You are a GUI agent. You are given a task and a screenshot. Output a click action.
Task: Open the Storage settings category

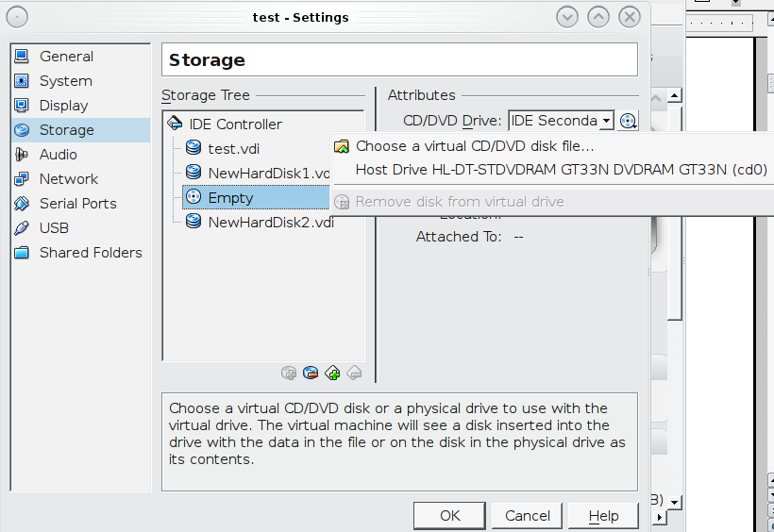66,130
